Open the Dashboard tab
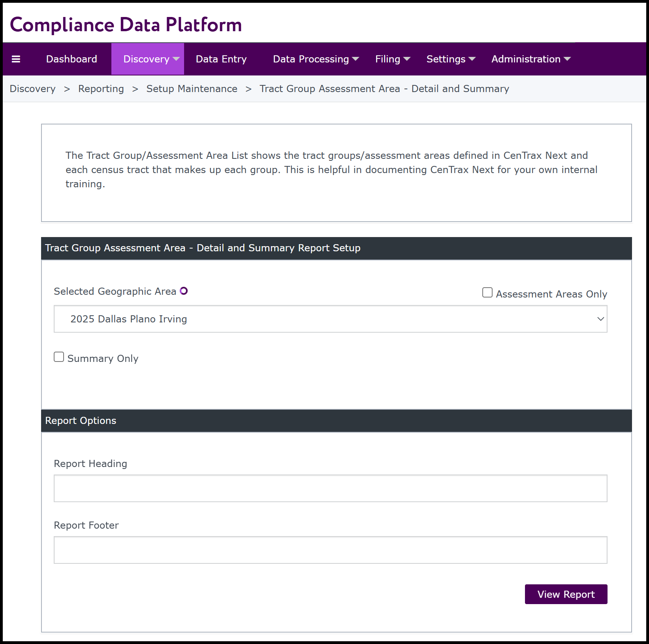 tap(71, 59)
